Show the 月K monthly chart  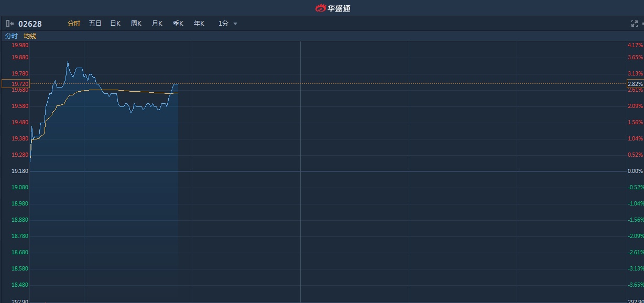click(x=157, y=24)
